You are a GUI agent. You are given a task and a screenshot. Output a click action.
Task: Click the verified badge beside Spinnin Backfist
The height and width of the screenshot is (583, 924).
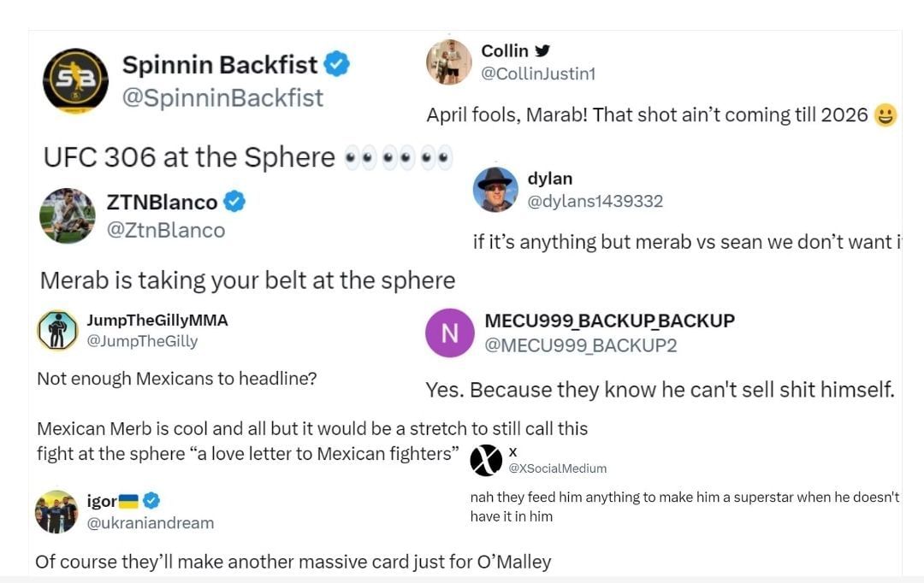point(336,64)
